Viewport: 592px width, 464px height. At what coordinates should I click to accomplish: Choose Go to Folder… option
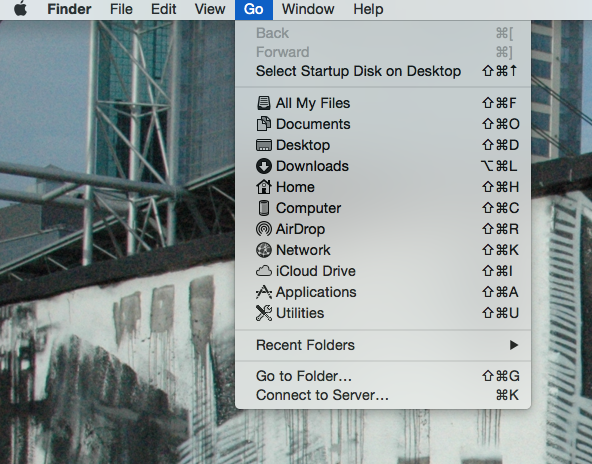point(383,376)
